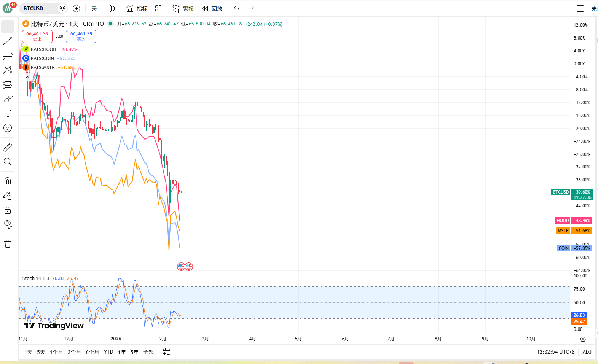Click the zoom in tool
This screenshot has width=598, height=364.
8,162
